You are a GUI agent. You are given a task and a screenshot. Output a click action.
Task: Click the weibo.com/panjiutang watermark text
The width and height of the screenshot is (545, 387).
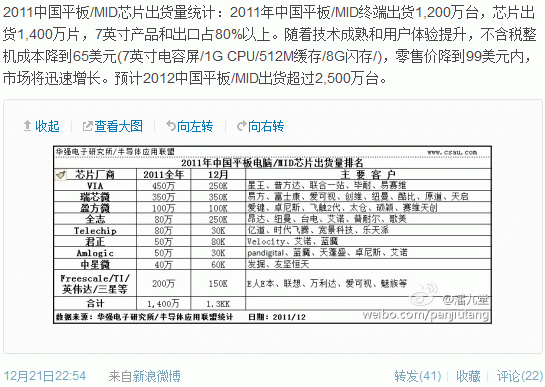tap(426, 315)
